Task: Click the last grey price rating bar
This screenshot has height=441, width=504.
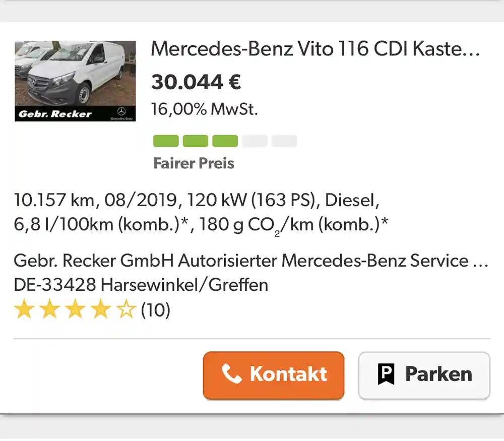Action: point(284,141)
